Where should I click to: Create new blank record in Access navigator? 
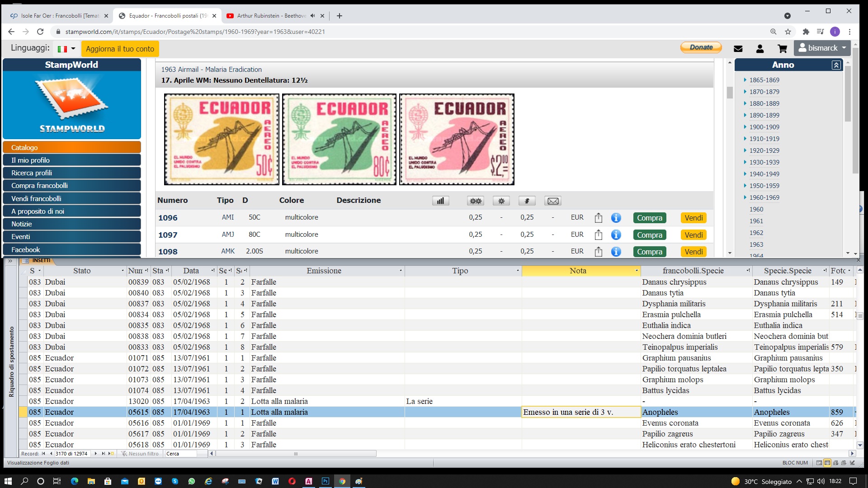pyautogui.click(x=111, y=454)
